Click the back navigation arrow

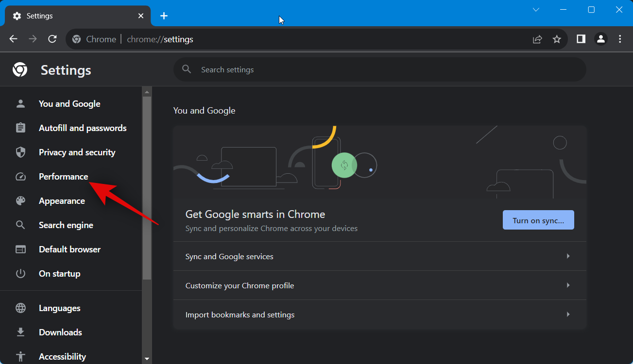pos(14,39)
